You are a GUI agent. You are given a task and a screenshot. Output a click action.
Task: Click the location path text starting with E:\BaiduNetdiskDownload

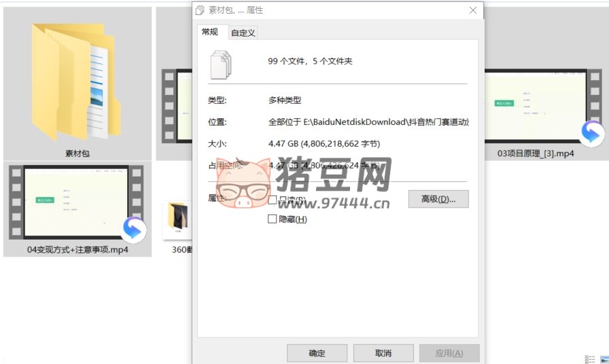click(368, 122)
